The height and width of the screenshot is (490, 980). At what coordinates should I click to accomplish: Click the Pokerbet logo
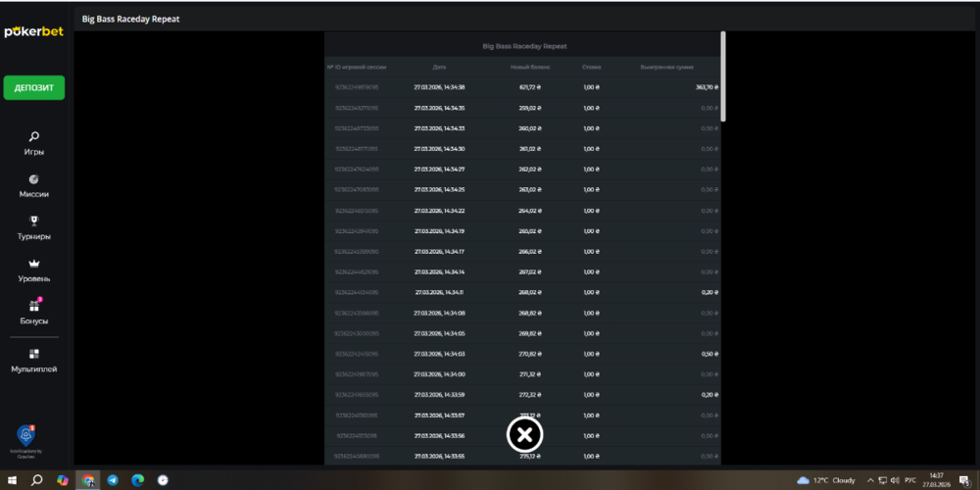tap(34, 31)
